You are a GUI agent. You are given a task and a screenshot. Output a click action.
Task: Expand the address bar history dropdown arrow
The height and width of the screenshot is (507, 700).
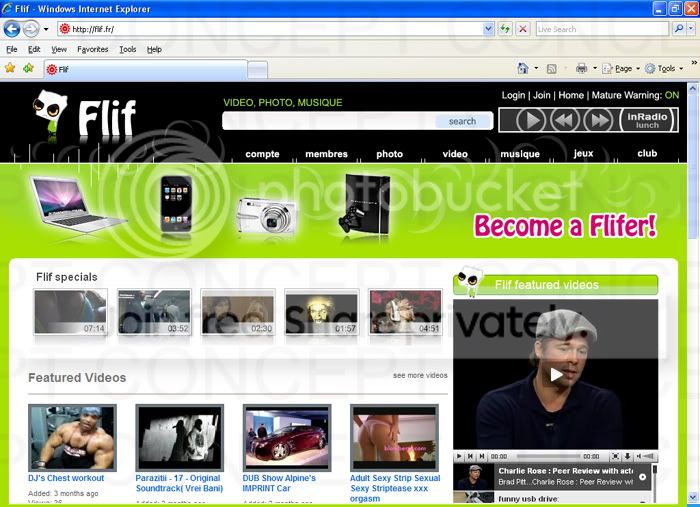488,29
